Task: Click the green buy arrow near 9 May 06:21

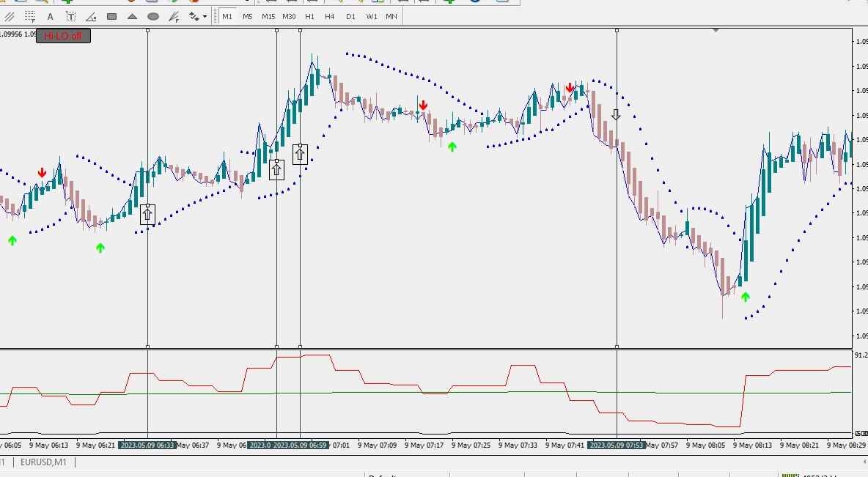Action: pos(100,248)
